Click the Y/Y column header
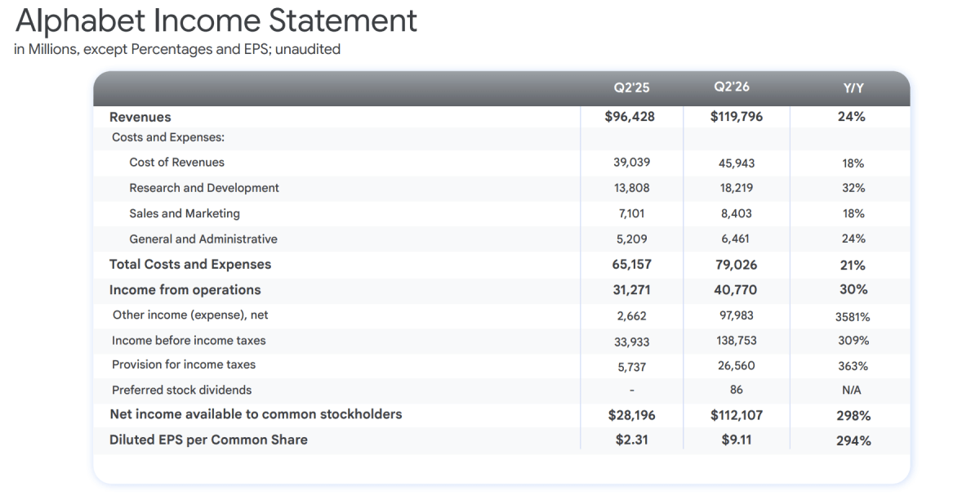The height and width of the screenshot is (496, 980). [853, 88]
